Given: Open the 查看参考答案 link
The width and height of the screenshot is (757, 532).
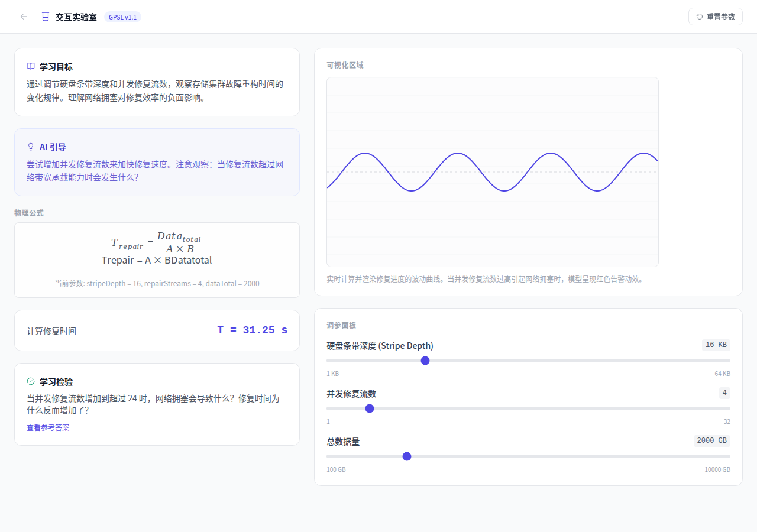Looking at the screenshot, I should [48, 427].
